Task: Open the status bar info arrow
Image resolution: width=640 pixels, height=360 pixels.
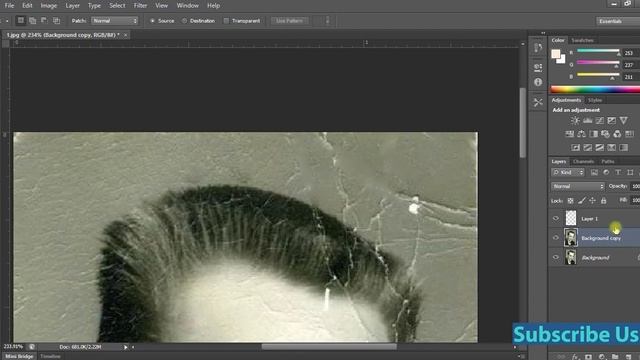Action: [x=125, y=347]
